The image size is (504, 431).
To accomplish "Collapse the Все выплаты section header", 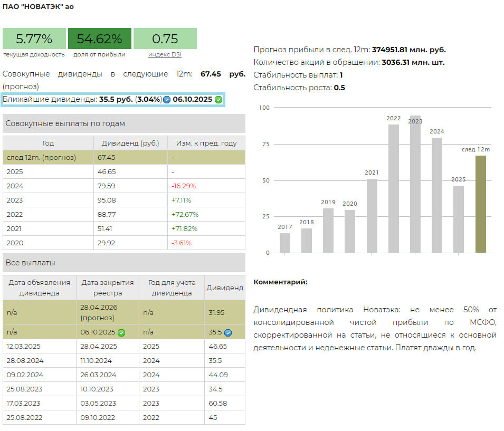I will [123, 263].
